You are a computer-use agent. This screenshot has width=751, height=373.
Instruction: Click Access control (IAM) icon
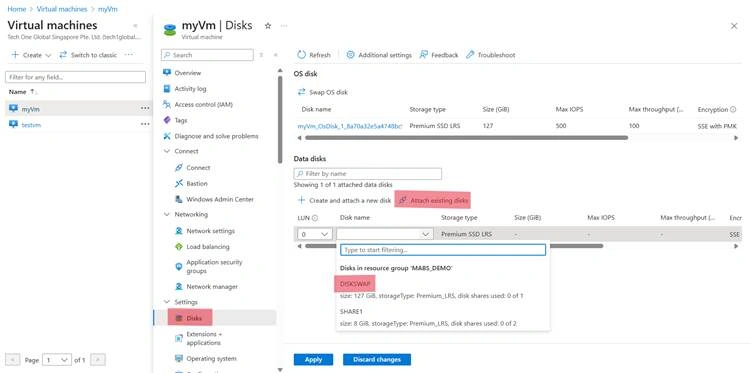point(167,104)
